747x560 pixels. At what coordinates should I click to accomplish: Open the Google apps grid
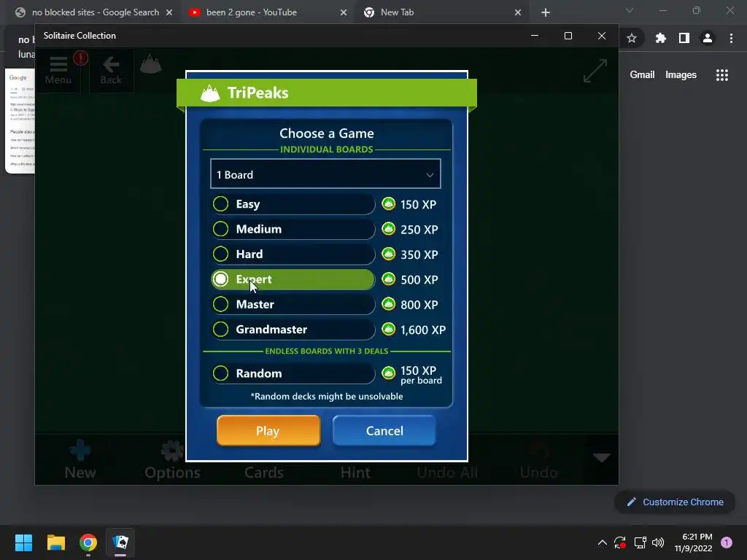click(722, 75)
